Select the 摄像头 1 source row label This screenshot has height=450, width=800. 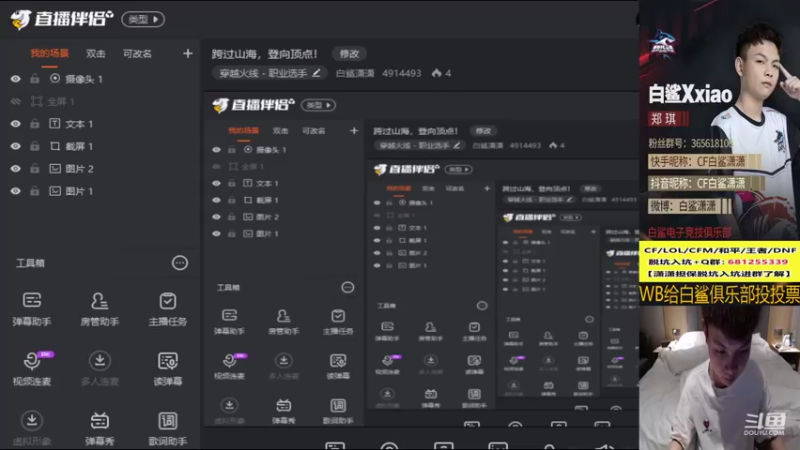coord(84,79)
